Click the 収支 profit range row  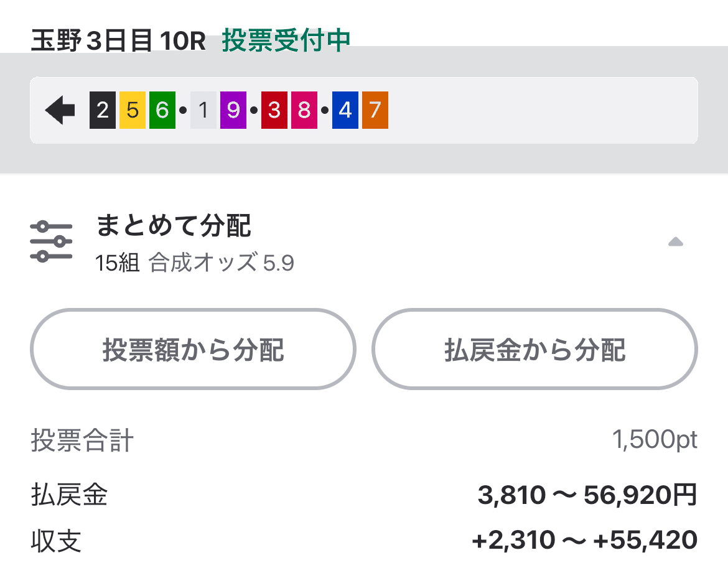(585, 539)
